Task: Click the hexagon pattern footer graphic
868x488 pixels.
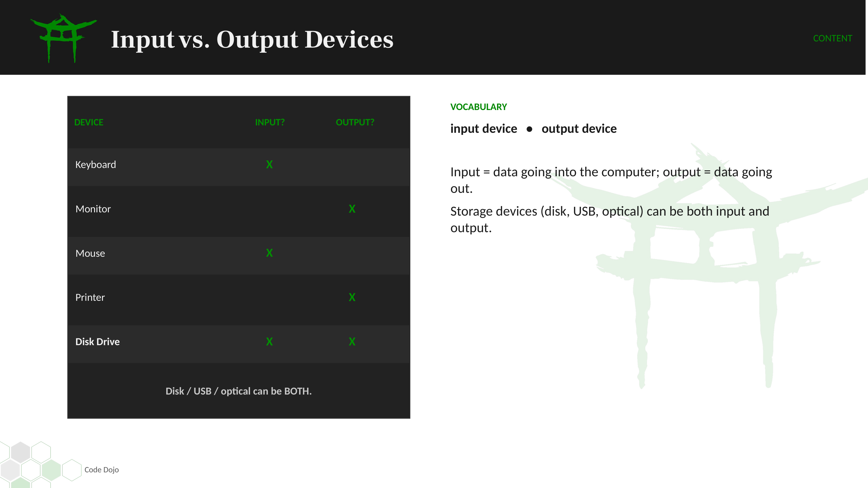Action: coord(41,465)
